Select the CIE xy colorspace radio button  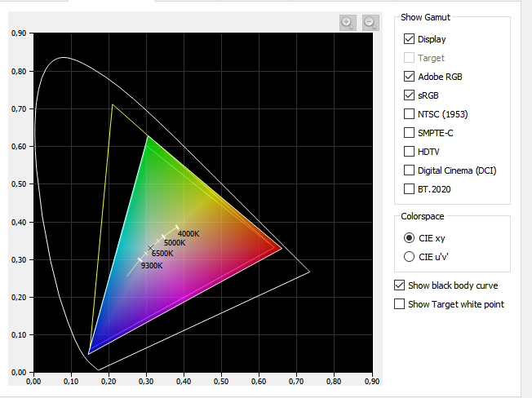click(410, 238)
